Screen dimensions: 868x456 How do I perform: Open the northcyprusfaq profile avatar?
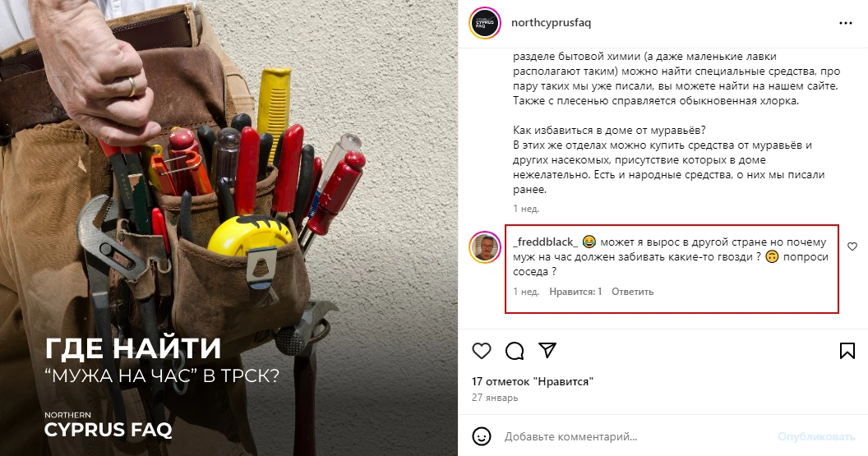485,23
